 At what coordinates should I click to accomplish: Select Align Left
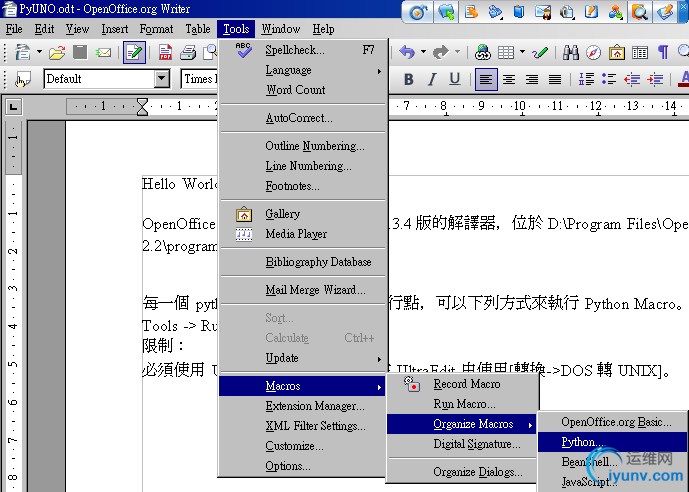point(486,80)
